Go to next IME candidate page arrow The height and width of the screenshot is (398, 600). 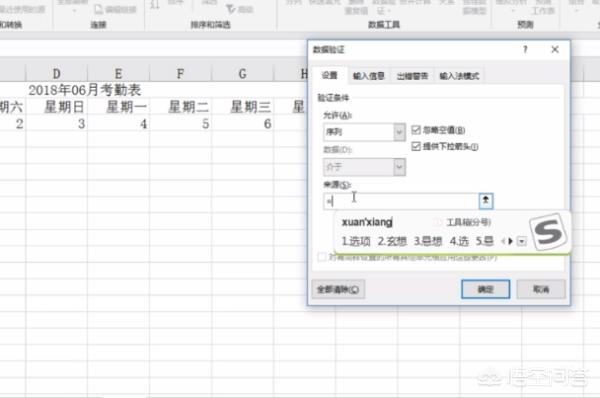point(510,241)
